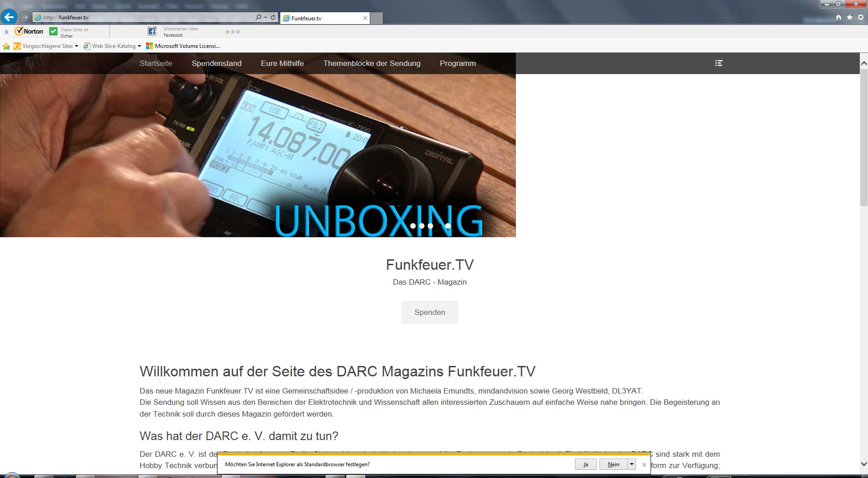
Task: Click the Spenden button
Action: 429,312
